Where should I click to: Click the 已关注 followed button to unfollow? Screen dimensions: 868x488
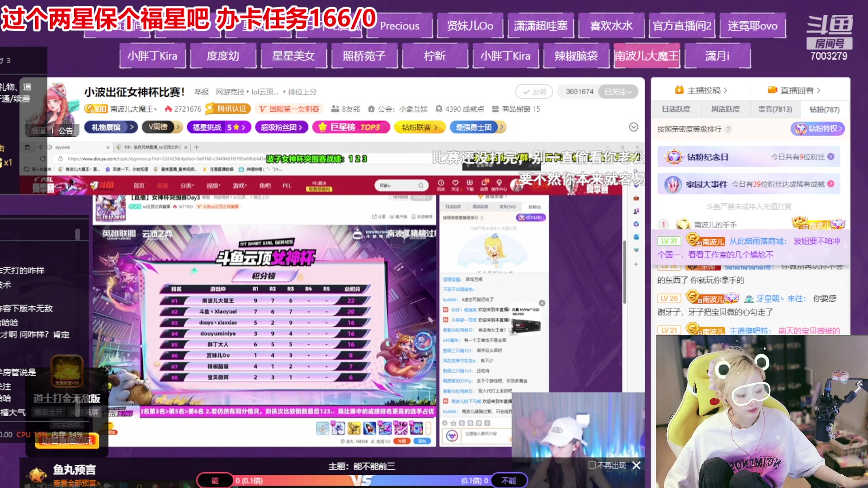coord(616,91)
